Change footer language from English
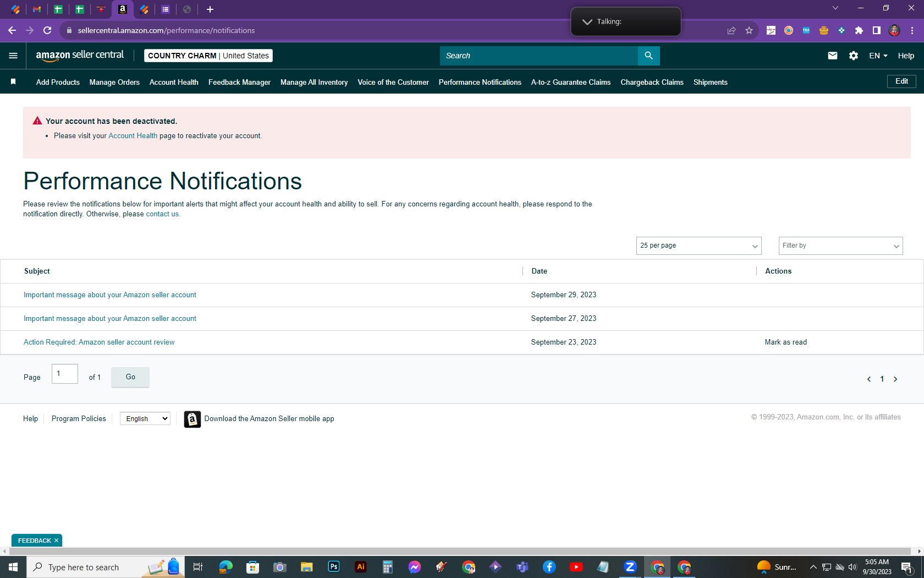The image size is (924, 578). point(145,418)
